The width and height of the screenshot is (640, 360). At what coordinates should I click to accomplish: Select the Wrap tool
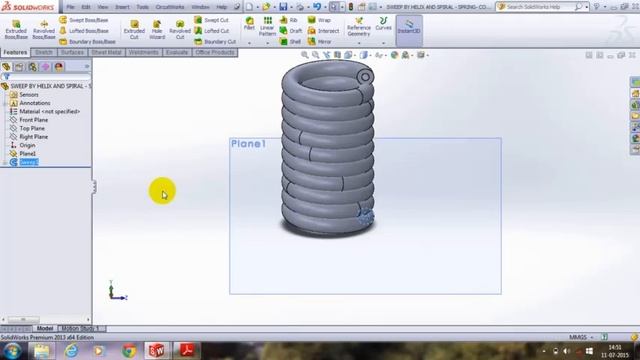(x=319, y=20)
